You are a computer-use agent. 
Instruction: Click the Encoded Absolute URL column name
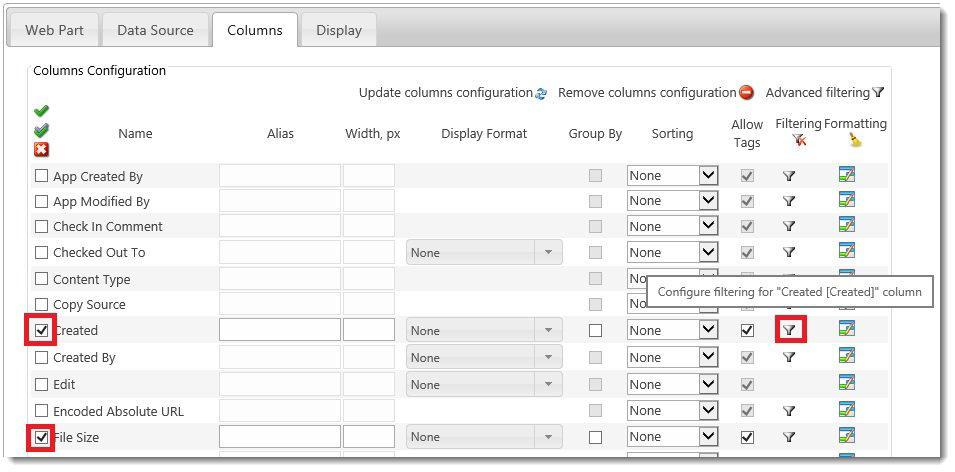[118, 411]
